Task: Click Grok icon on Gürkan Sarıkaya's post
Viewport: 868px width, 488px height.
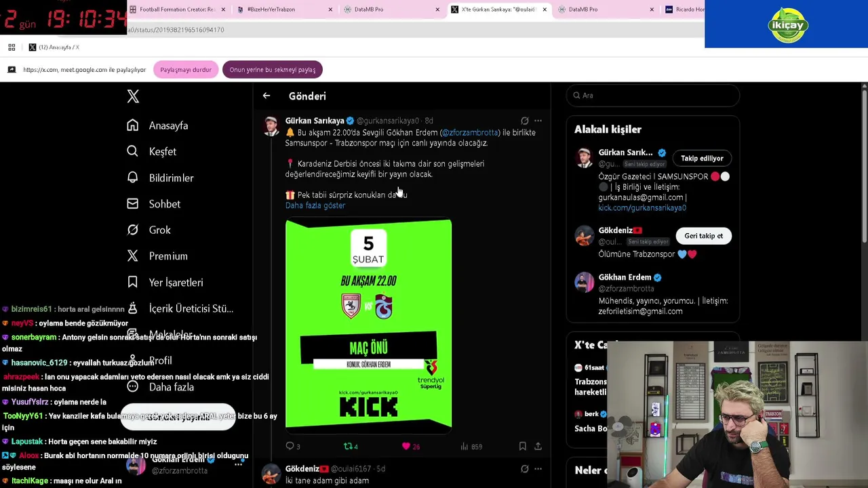Action: pyautogui.click(x=525, y=121)
